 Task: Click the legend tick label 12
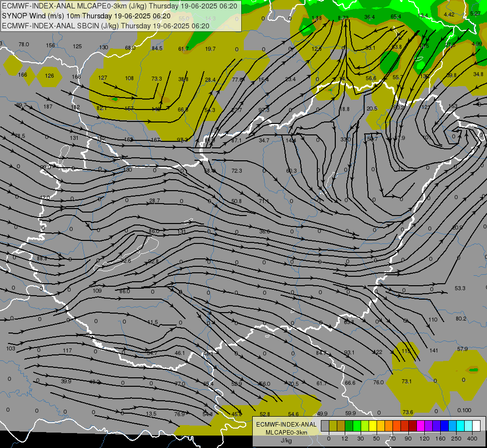[344, 439]
